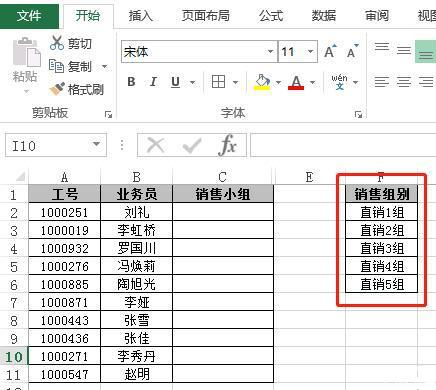The height and width of the screenshot is (390, 436).
Task: Switch to the 数据 tab
Action: (x=324, y=16)
